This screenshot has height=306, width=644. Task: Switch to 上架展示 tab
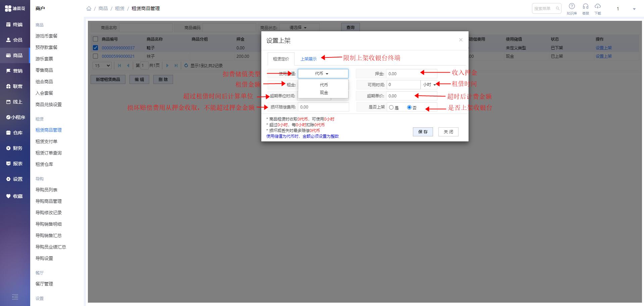tap(308, 59)
